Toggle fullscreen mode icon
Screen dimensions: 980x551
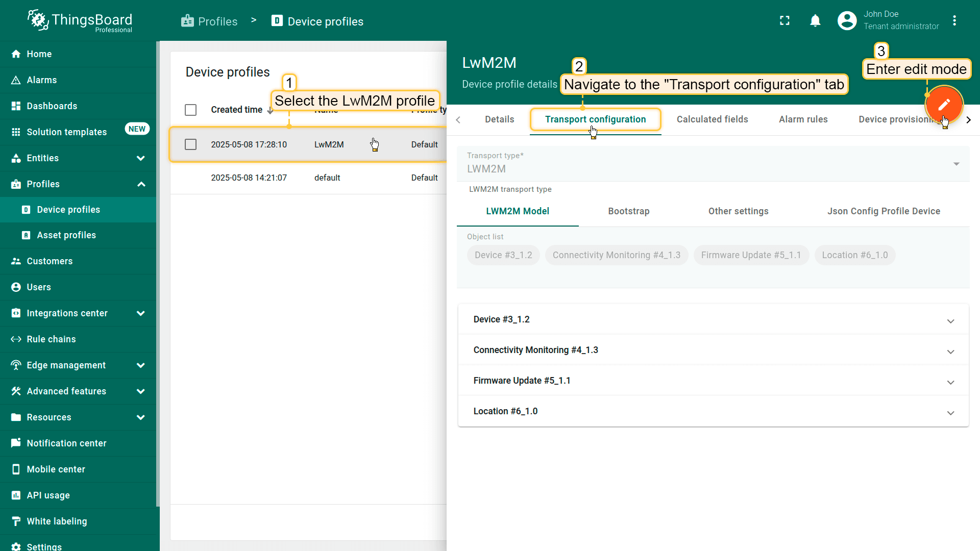(x=785, y=20)
